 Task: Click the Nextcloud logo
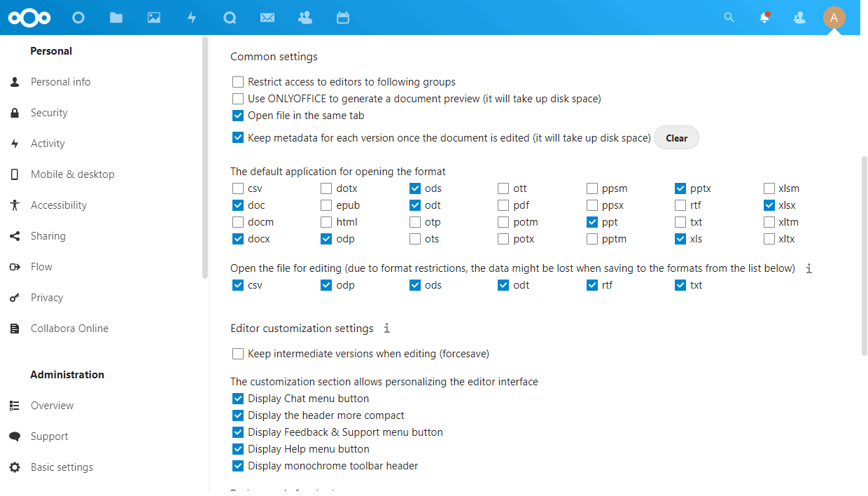click(x=30, y=18)
